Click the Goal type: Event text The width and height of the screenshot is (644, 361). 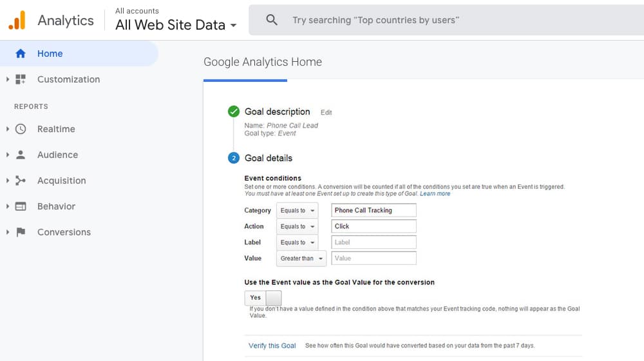coord(270,133)
